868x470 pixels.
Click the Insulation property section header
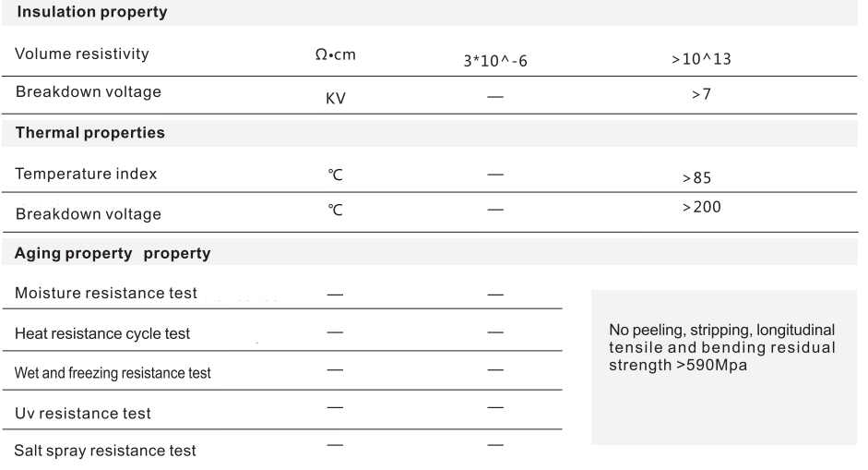point(92,12)
